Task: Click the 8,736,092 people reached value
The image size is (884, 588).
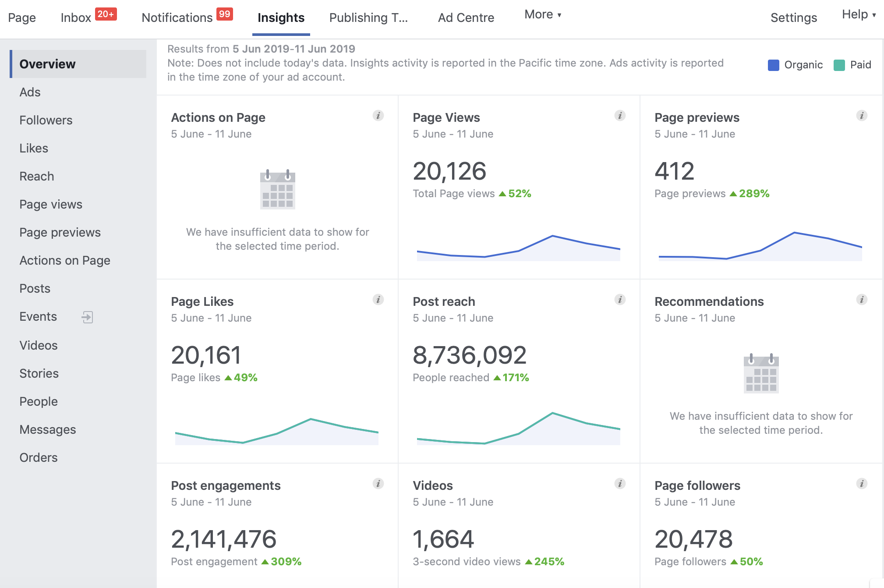Action: pyautogui.click(x=470, y=355)
